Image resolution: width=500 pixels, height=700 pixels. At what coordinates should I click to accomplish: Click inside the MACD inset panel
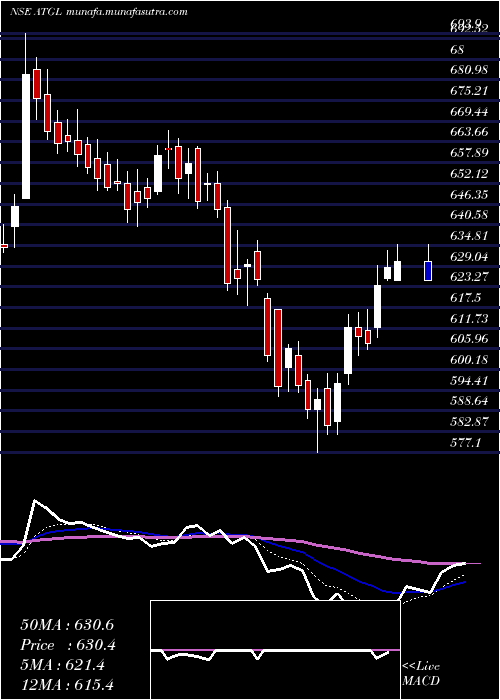click(x=275, y=650)
